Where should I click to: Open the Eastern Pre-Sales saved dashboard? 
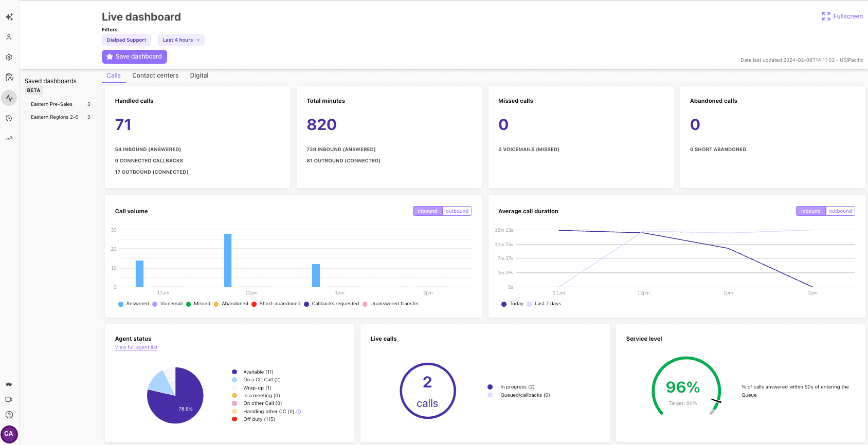click(51, 104)
